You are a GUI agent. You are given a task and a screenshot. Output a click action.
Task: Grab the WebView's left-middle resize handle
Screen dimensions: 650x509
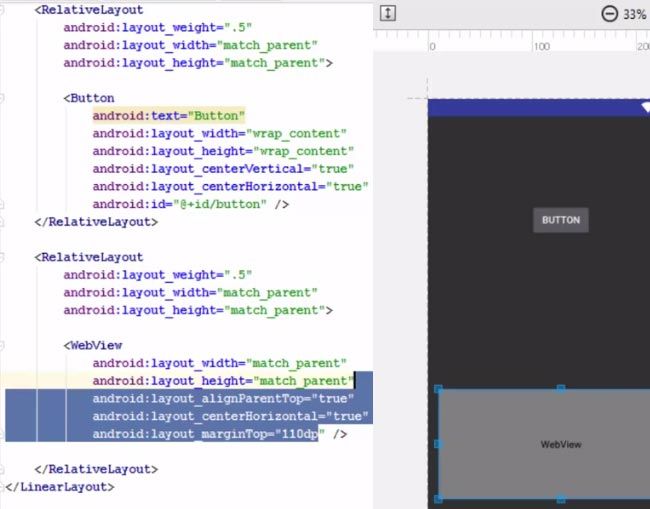(438, 444)
